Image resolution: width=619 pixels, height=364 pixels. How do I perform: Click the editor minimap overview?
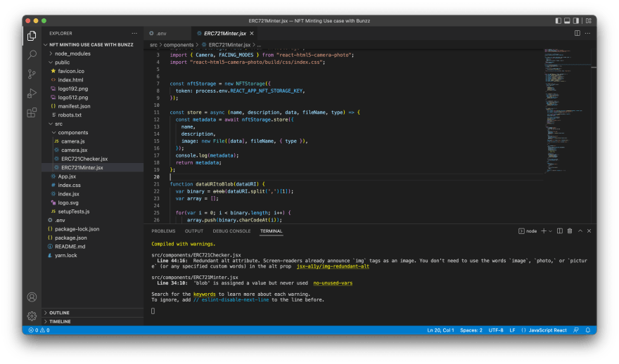click(x=567, y=110)
